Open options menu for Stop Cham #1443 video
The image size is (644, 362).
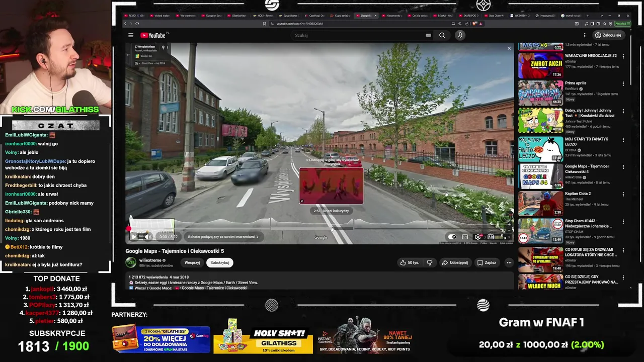tap(623, 222)
